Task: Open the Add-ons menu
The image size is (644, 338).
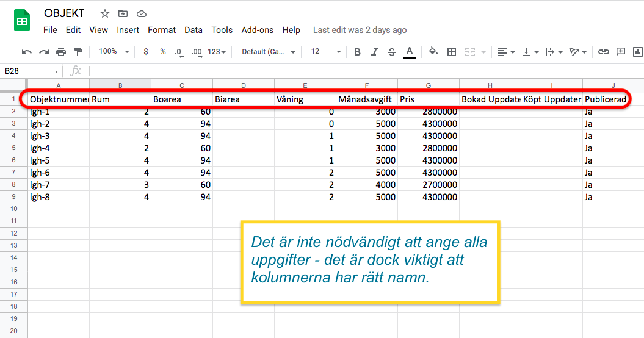Action: tap(257, 30)
